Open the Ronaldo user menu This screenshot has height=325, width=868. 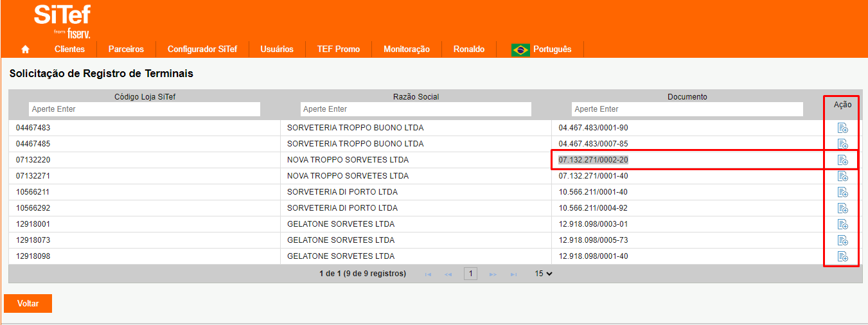click(469, 49)
